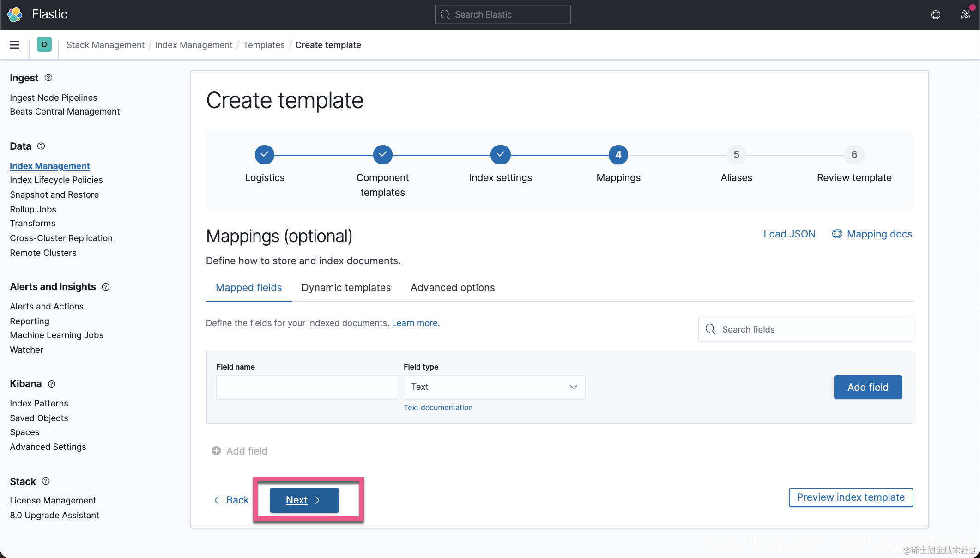Screen dimensions: 980x558
Task: Click the Search fields box
Action: pyautogui.click(x=805, y=329)
